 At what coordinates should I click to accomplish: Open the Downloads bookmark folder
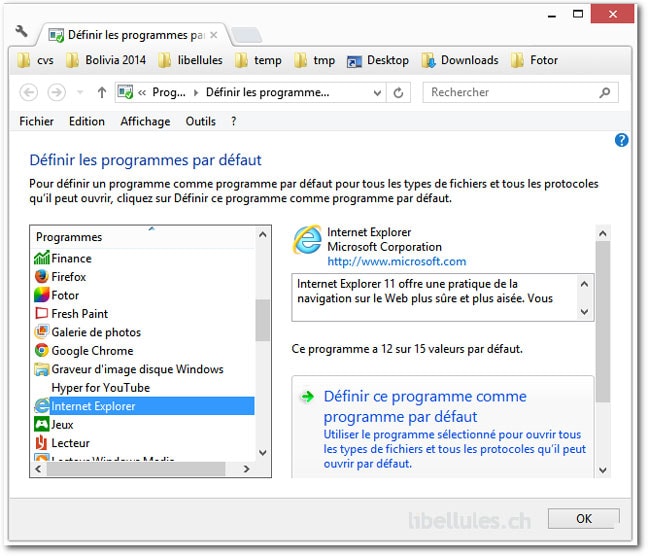coord(460,60)
